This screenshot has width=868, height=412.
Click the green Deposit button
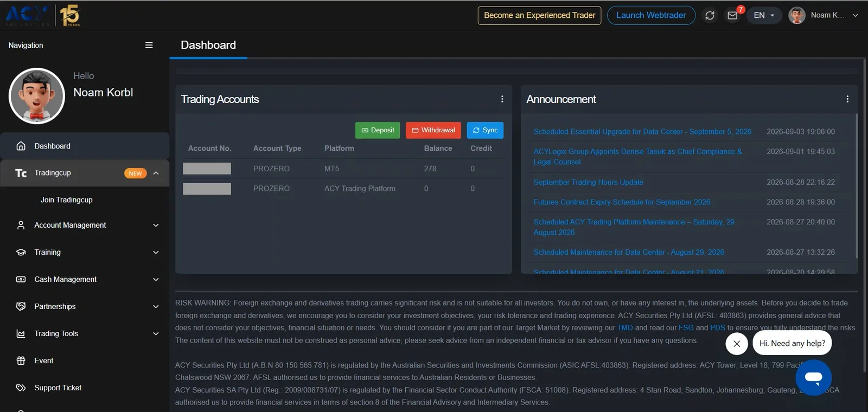pyautogui.click(x=378, y=130)
